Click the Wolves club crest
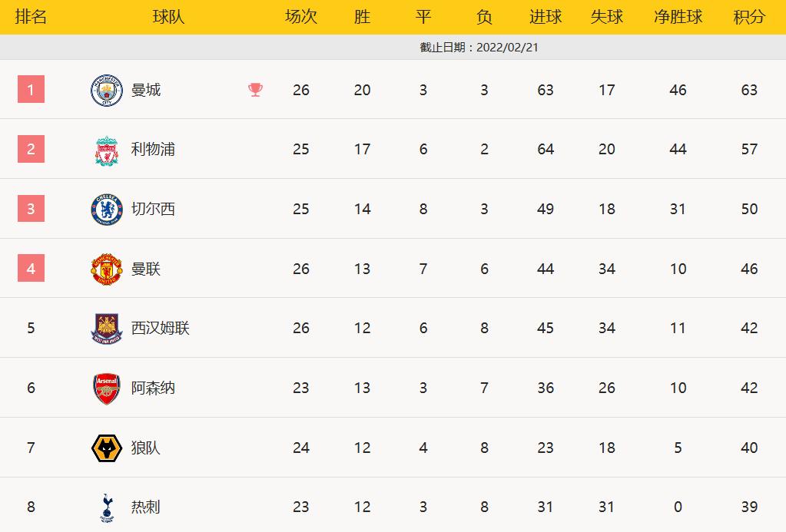The image size is (786, 532). point(107,448)
